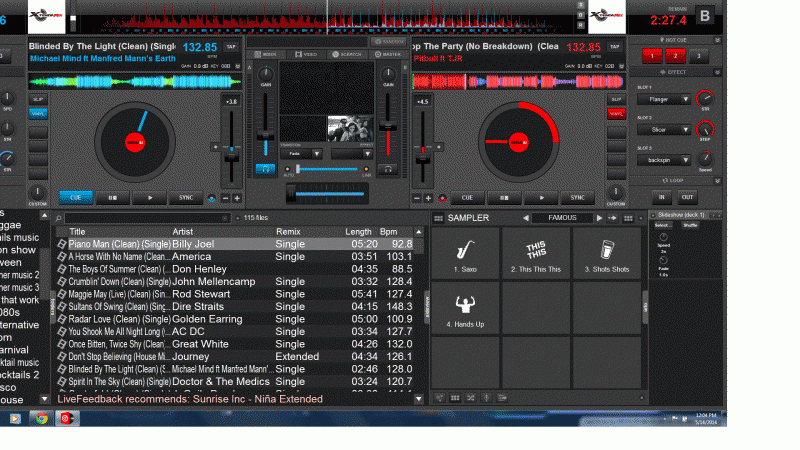Image resolution: width=800 pixels, height=450 pixels.
Task: Expand the EFFECT panel options
Action: (717, 72)
